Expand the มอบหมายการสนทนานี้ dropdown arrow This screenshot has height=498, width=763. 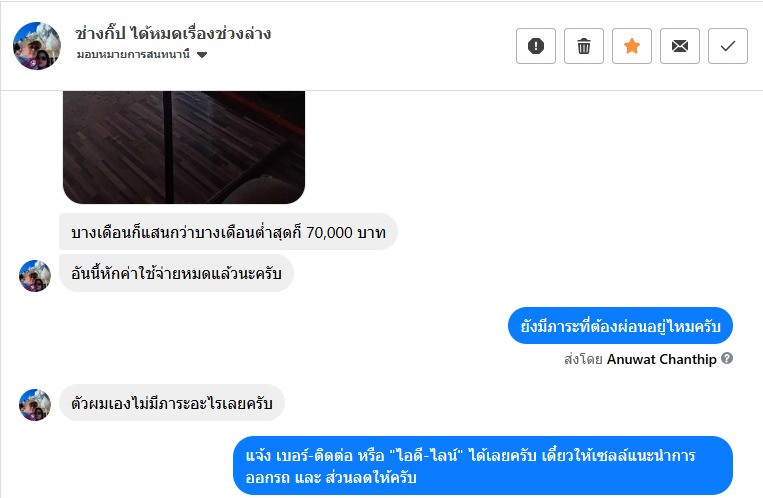coord(202,55)
